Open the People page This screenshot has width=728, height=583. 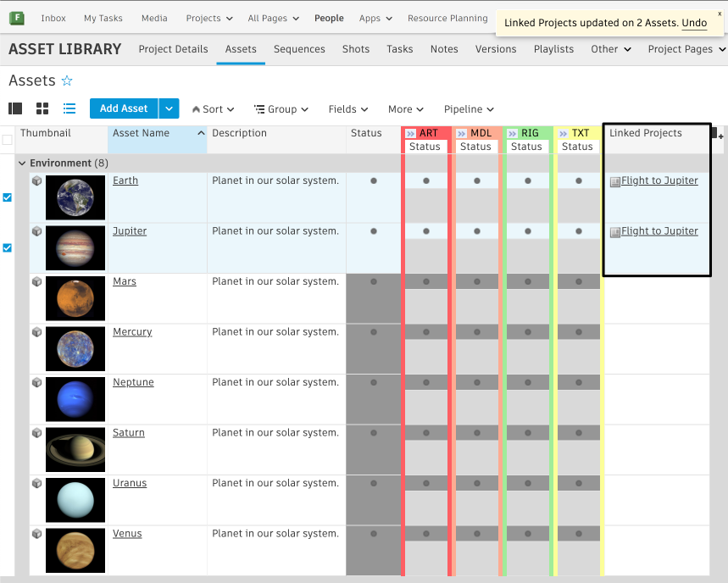point(329,18)
